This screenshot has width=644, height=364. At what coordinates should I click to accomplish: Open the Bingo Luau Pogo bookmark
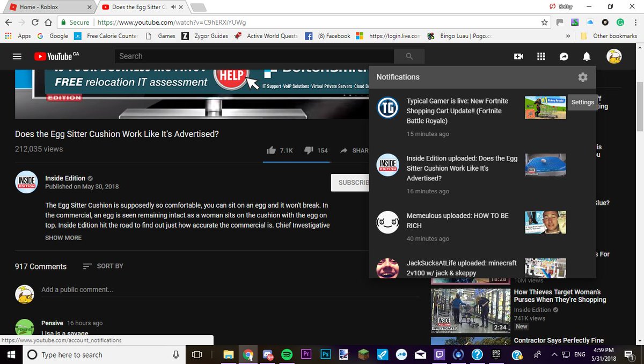[459, 36]
